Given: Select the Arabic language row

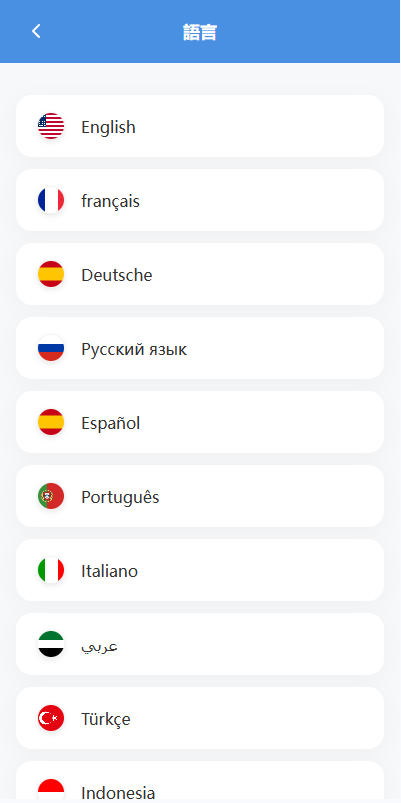Looking at the screenshot, I should [x=200, y=644].
